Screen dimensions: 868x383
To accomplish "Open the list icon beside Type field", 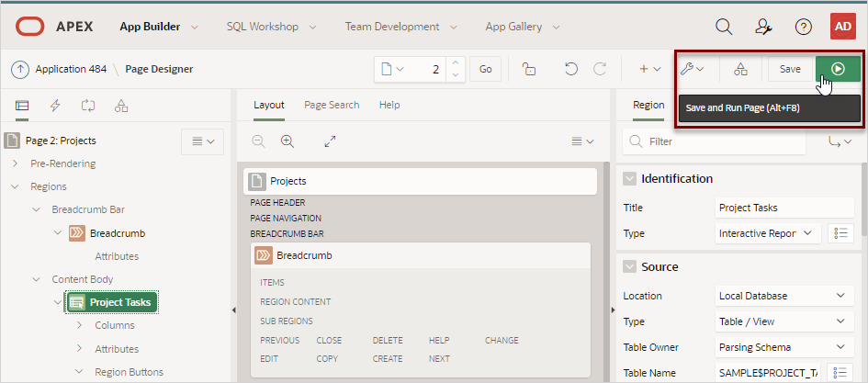I will click(840, 233).
